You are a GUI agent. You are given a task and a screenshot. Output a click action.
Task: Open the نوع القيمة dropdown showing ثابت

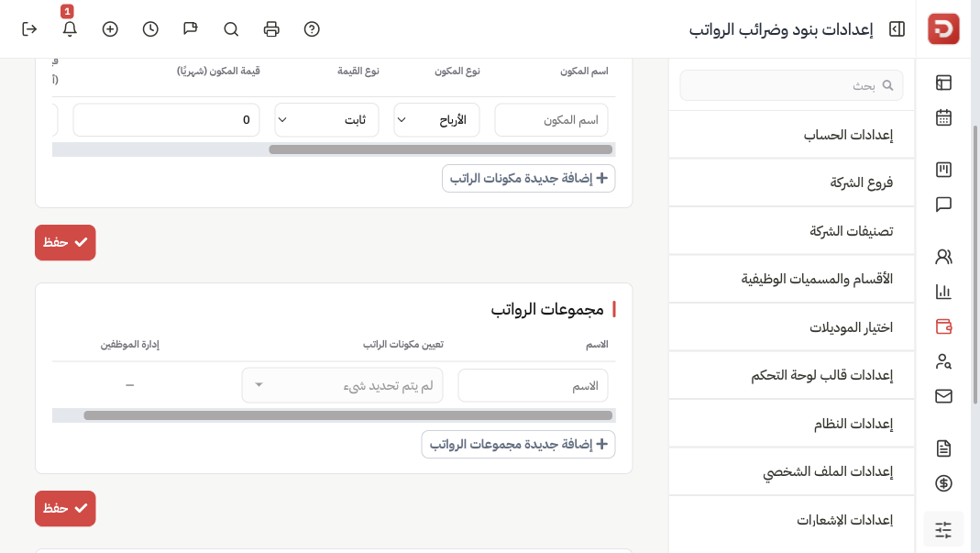326,120
